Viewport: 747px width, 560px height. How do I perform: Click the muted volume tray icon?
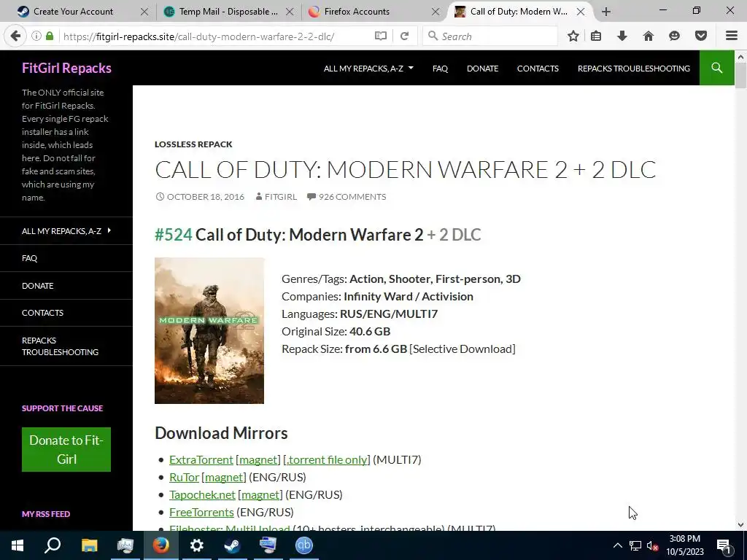pos(652,545)
